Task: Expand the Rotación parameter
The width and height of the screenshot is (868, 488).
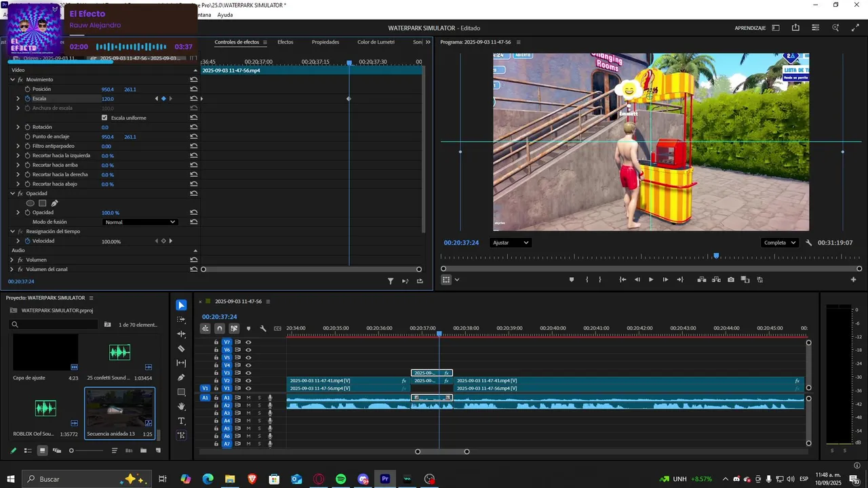Action: tap(18, 127)
